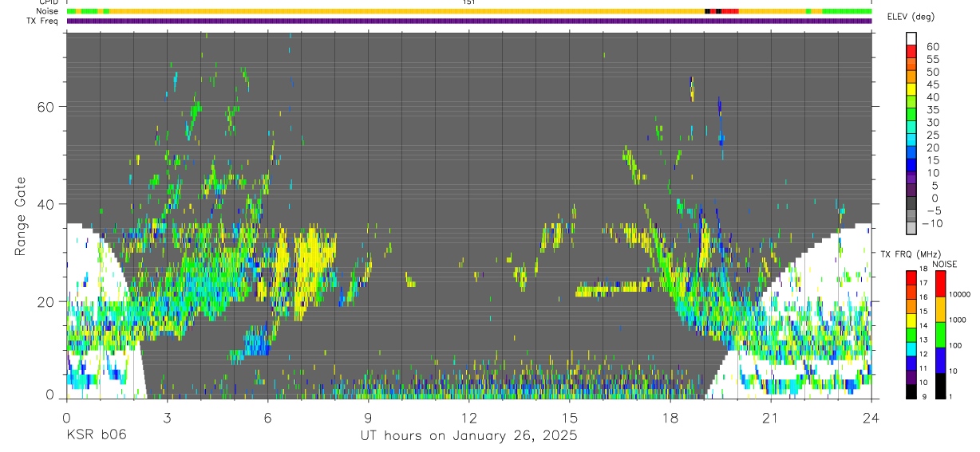Viewport: 980px width, 452px height.
Task: Select the yellow 45 degree elevation swatch
Action: tap(912, 89)
